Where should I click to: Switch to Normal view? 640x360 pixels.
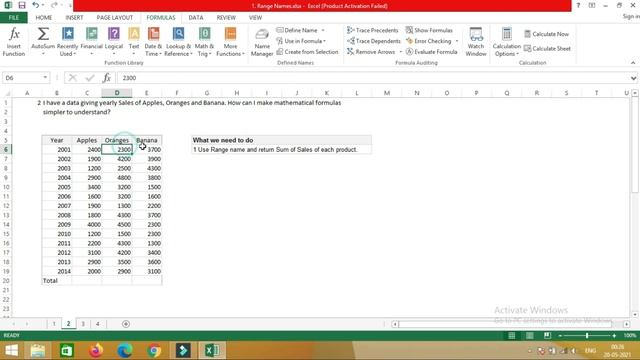pyautogui.click(x=511, y=336)
